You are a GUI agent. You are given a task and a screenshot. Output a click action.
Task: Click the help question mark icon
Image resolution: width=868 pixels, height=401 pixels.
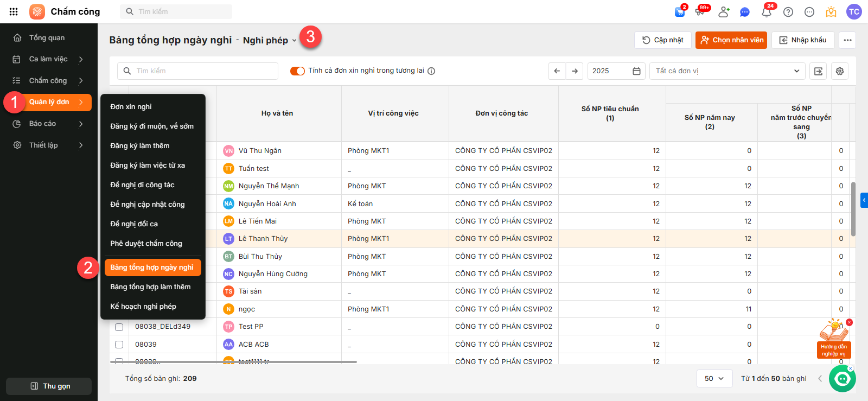click(x=788, y=12)
